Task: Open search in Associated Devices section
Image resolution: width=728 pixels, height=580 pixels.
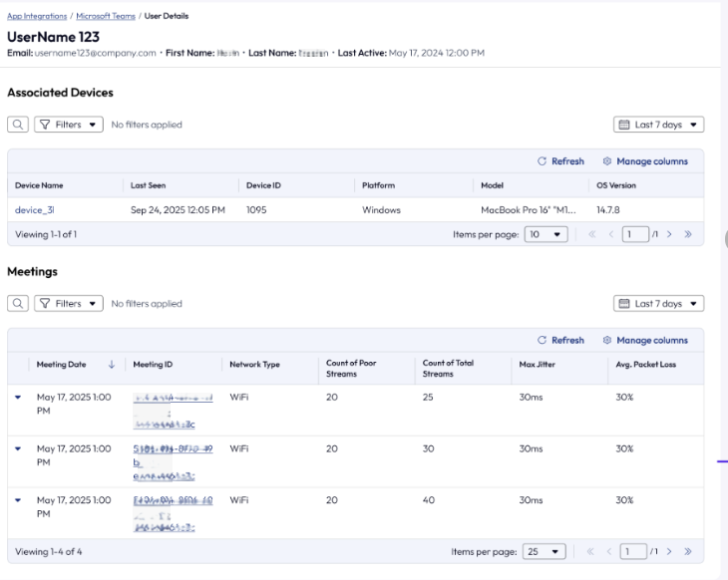Action: 18,125
